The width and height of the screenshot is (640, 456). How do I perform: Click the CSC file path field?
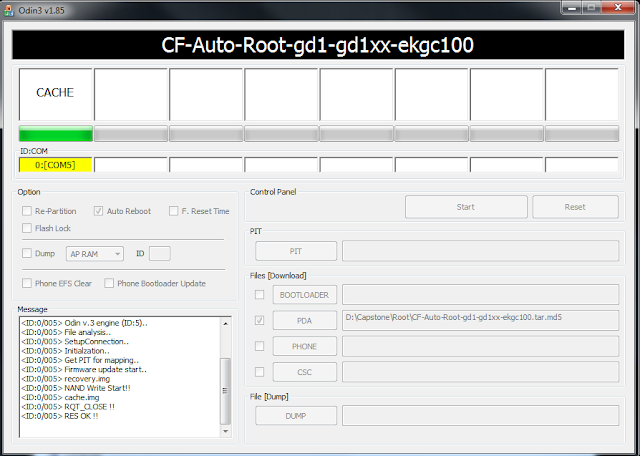480,372
